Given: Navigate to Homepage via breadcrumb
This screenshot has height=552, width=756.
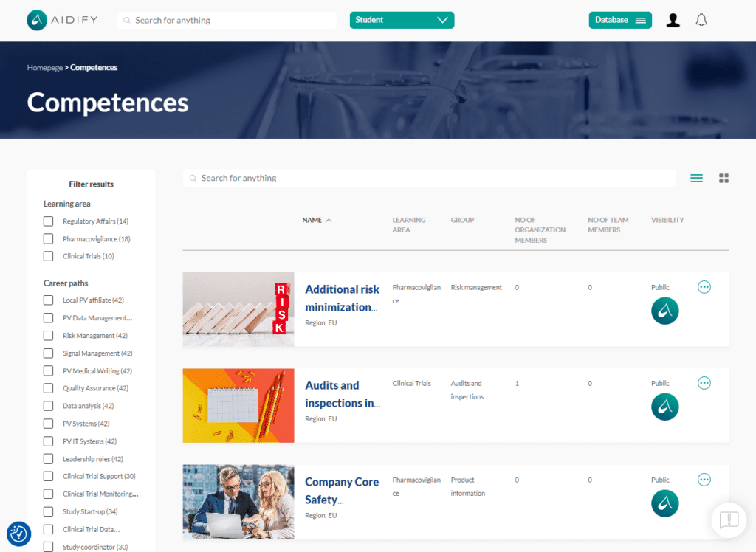Looking at the screenshot, I should [44, 67].
